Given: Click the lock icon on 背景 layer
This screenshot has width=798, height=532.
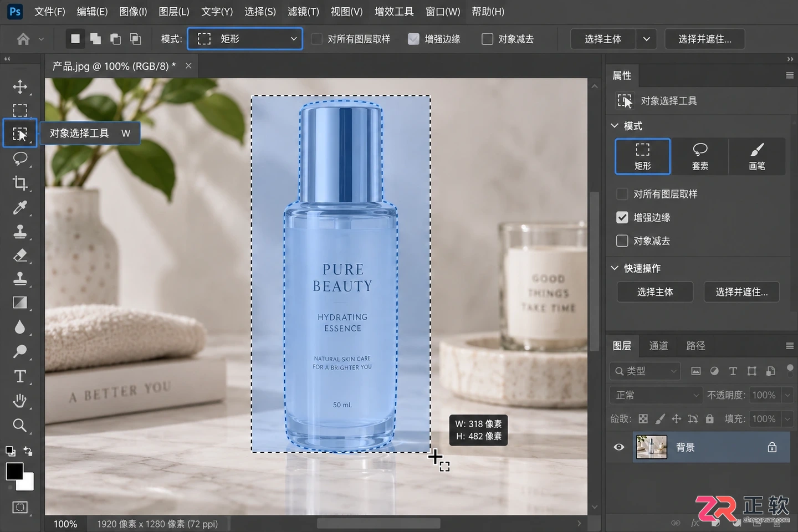Looking at the screenshot, I should pos(772,447).
